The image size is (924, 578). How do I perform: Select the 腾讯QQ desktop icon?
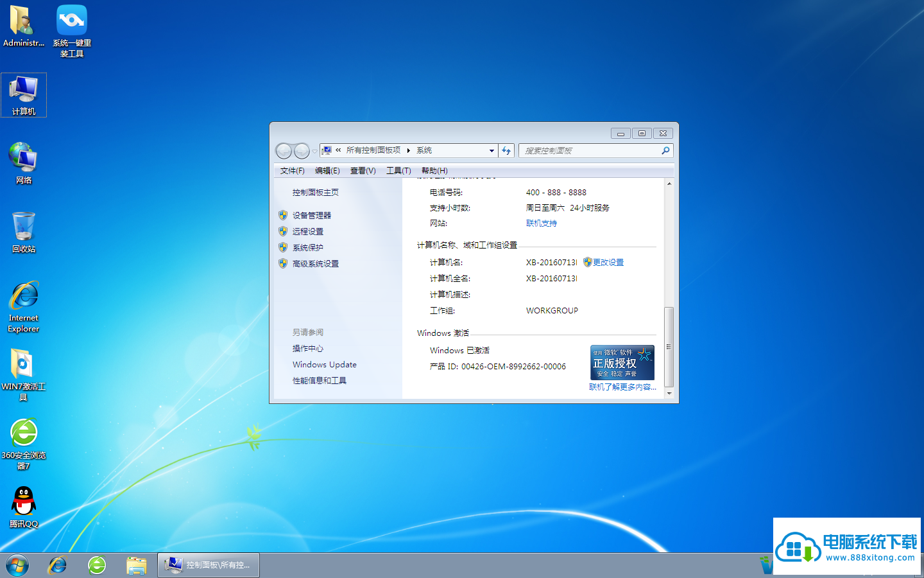(x=24, y=507)
